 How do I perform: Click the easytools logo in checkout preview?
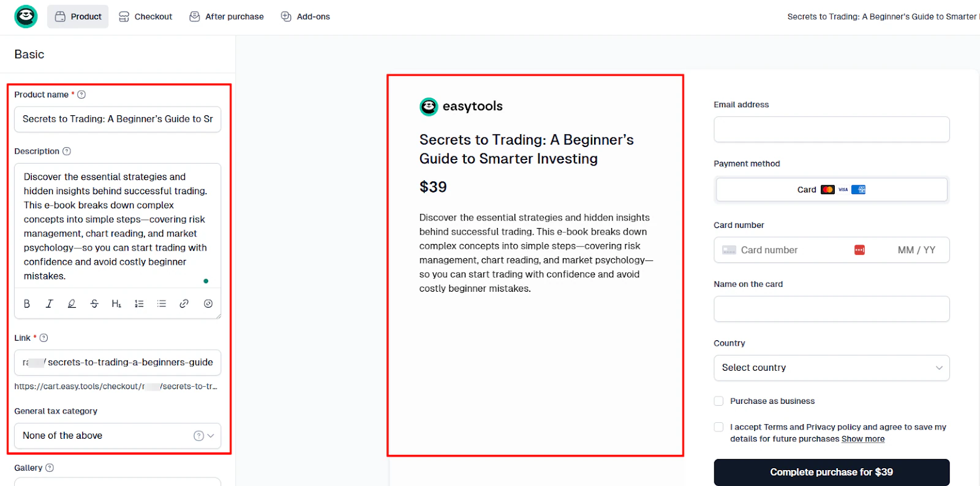point(461,106)
